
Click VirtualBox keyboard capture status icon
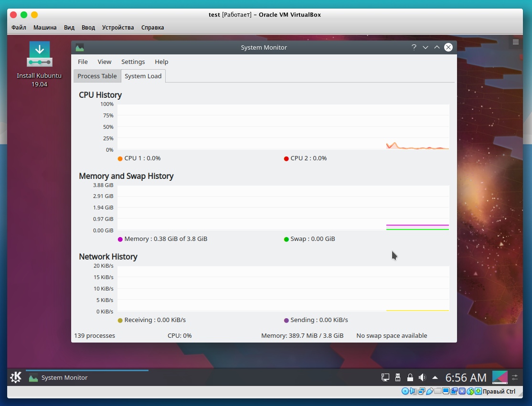[478, 391]
